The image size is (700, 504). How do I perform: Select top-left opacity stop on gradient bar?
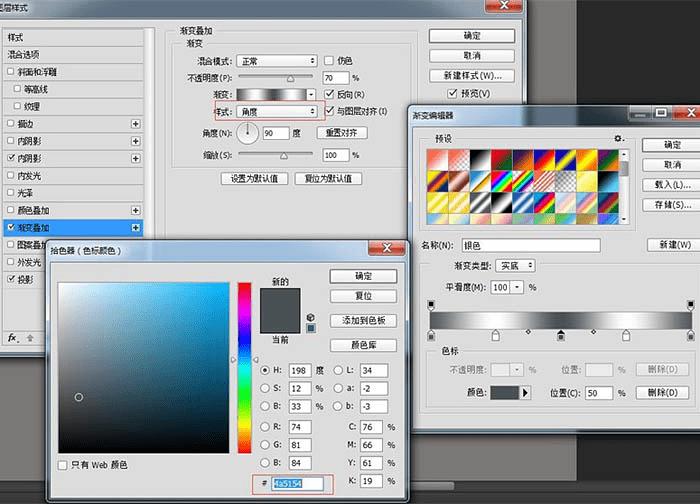point(431,305)
